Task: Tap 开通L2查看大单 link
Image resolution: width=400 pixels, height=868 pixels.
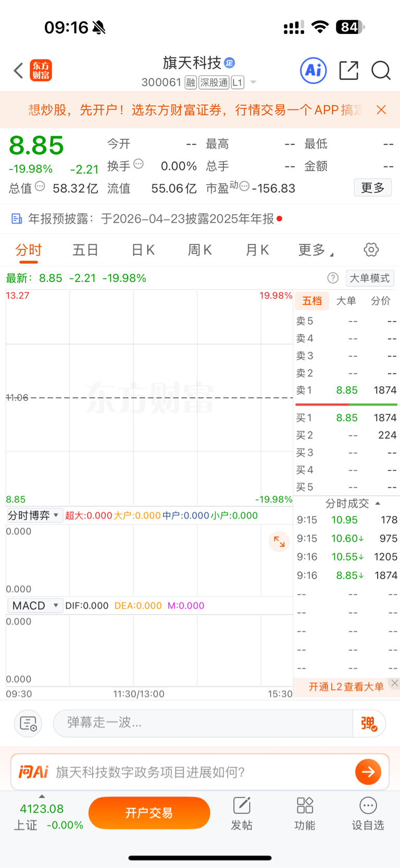Action: (x=346, y=687)
